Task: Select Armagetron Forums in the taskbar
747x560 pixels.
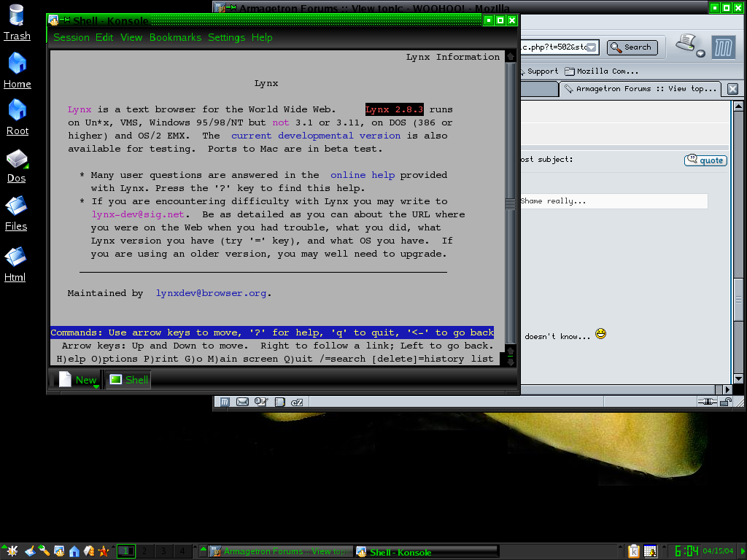Action: pyautogui.click(x=281, y=551)
